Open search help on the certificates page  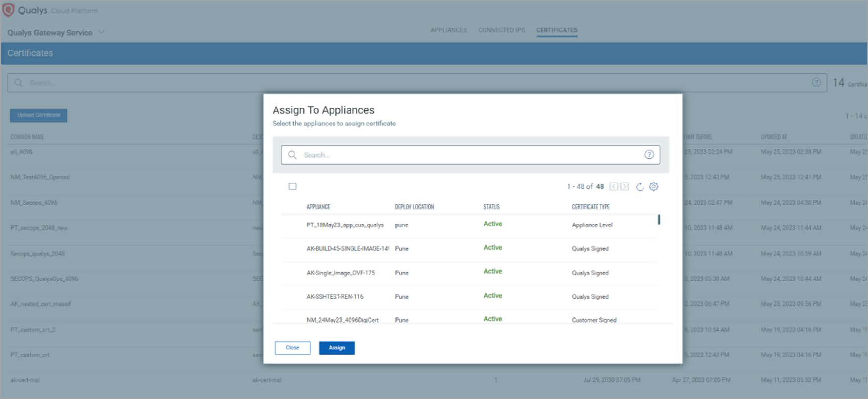pos(816,82)
